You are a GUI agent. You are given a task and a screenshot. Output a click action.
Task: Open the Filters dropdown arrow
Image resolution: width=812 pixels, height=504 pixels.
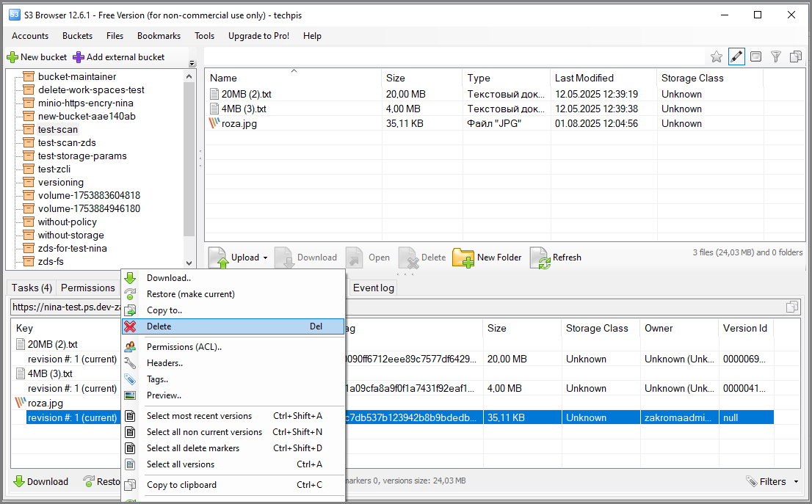[796, 482]
